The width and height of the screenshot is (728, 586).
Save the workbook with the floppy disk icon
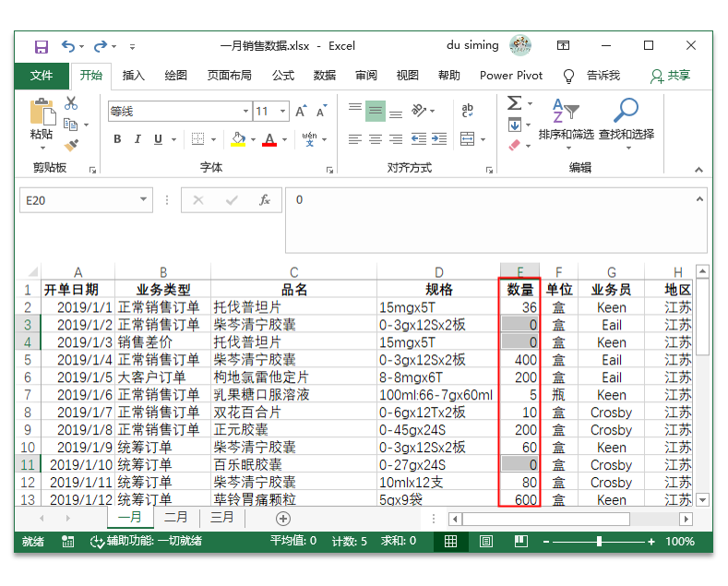pyautogui.click(x=42, y=46)
